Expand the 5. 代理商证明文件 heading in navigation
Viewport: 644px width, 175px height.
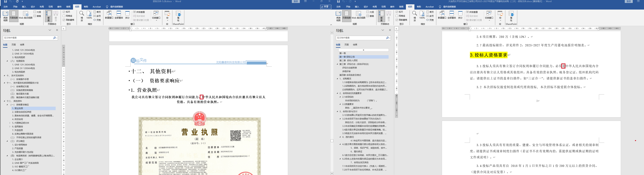click(10, 123)
